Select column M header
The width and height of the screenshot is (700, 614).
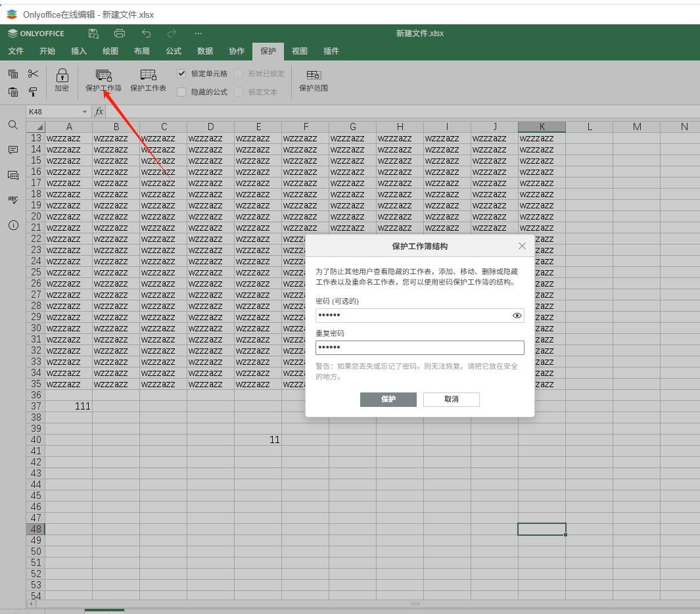click(x=637, y=127)
